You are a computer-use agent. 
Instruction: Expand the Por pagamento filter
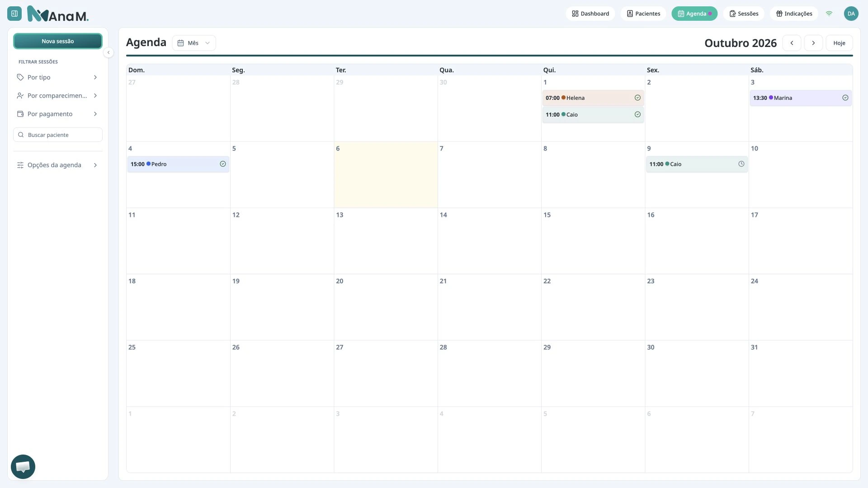[58, 114]
